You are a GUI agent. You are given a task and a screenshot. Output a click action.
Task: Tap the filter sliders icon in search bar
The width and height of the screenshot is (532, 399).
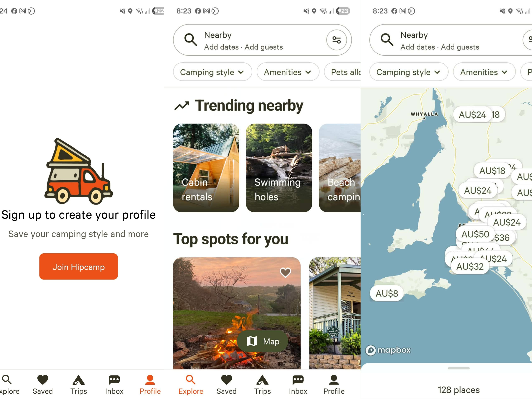click(x=336, y=40)
